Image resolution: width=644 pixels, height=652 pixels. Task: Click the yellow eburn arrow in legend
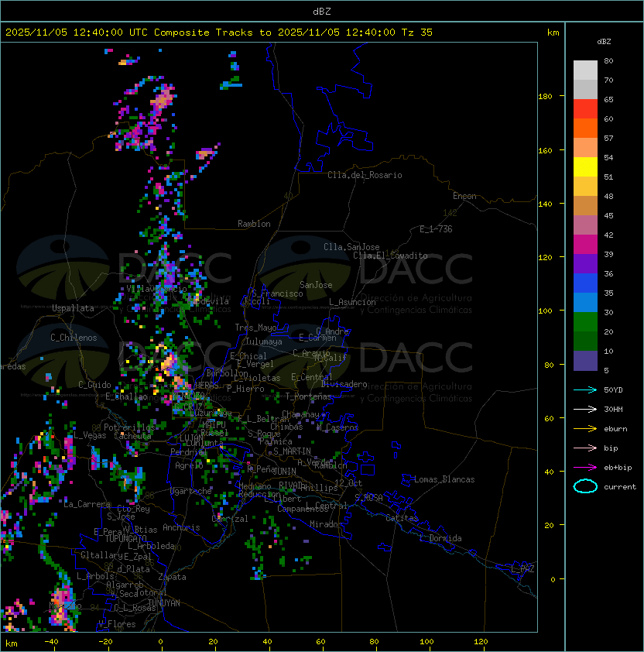click(x=585, y=429)
